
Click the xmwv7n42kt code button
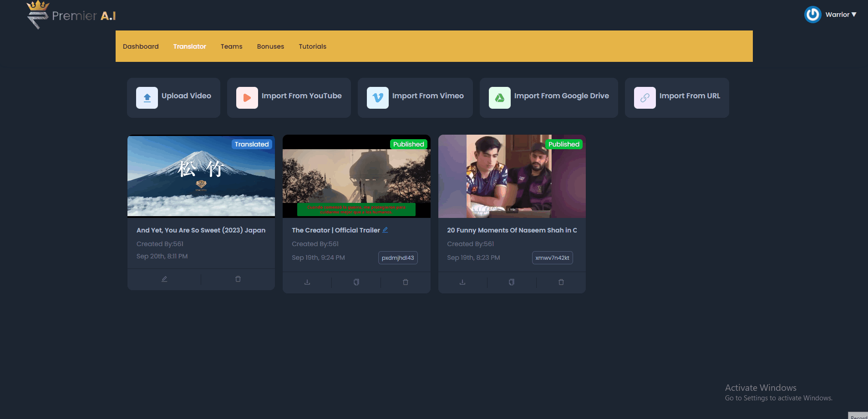552,258
